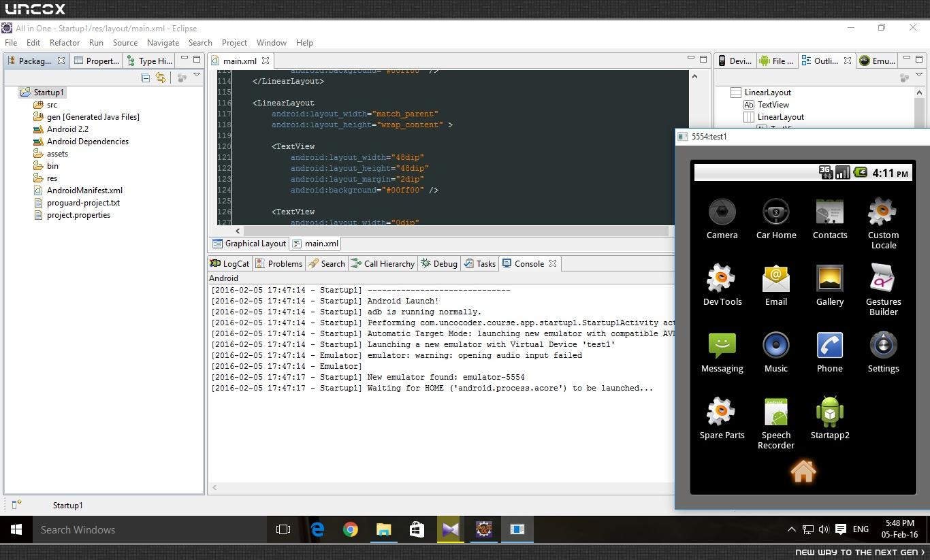Image resolution: width=930 pixels, height=560 pixels.
Task: Close the Console view tab
Action: [x=553, y=263]
